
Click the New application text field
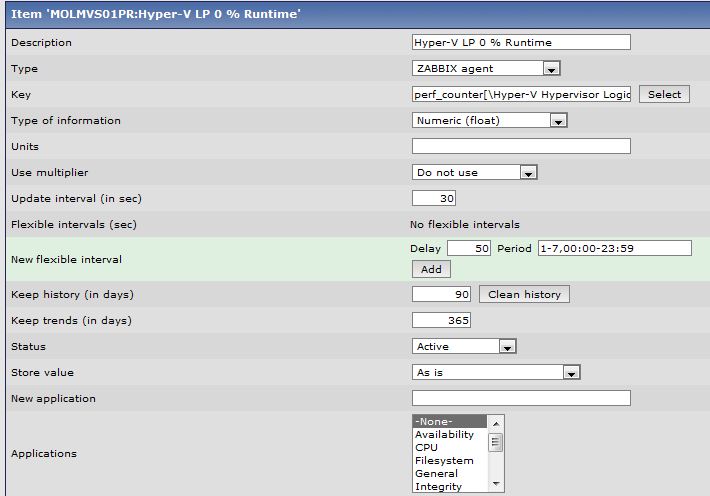[521, 399]
